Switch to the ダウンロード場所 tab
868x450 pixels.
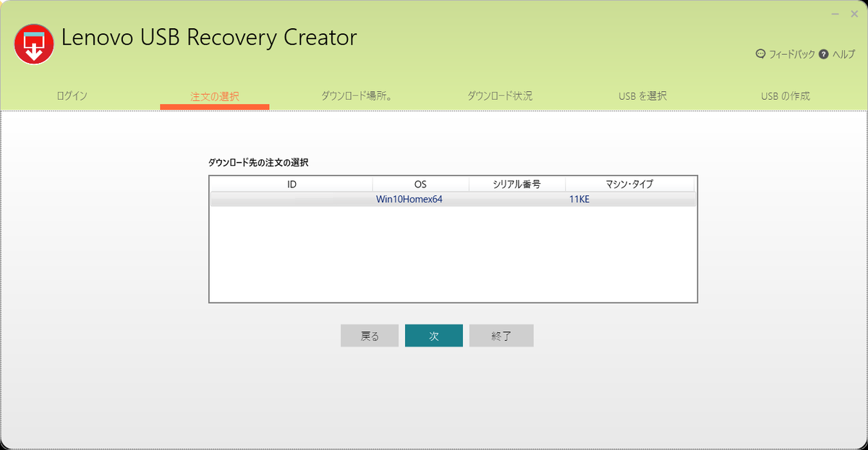(x=357, y=95)
